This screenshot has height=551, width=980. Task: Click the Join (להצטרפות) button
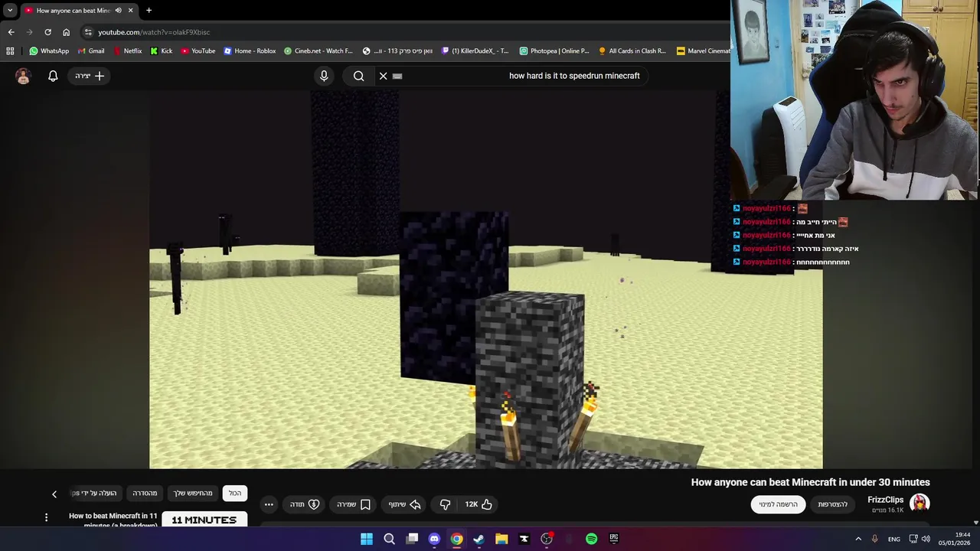833,504
